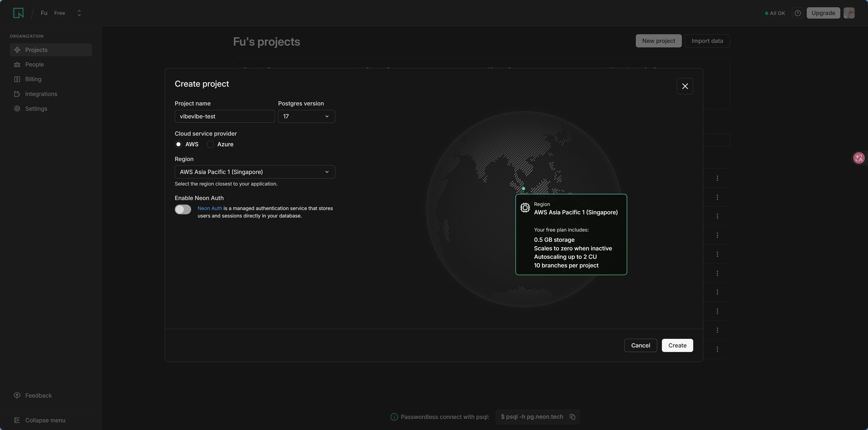Open the Neon Auth link
868x430 pixels.
(x=210, y=208)
